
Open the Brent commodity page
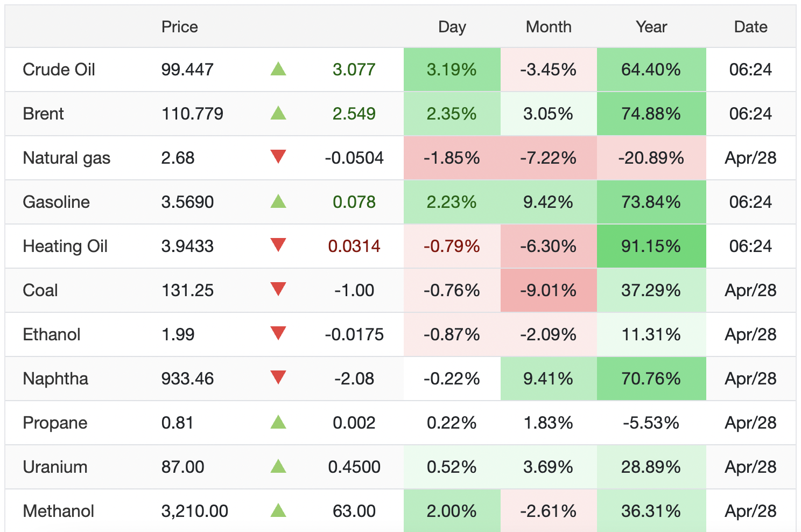point(43,114)
